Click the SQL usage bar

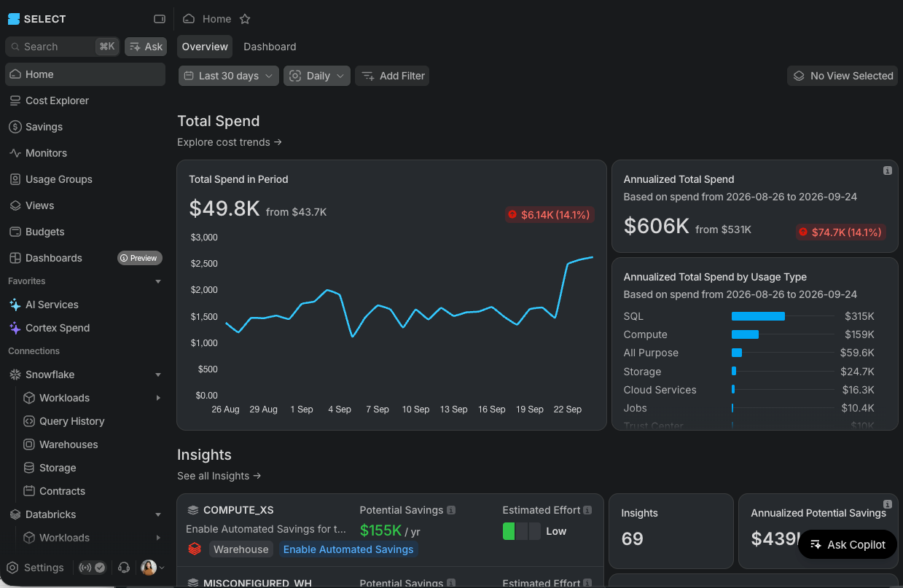[x=758, y=316]
